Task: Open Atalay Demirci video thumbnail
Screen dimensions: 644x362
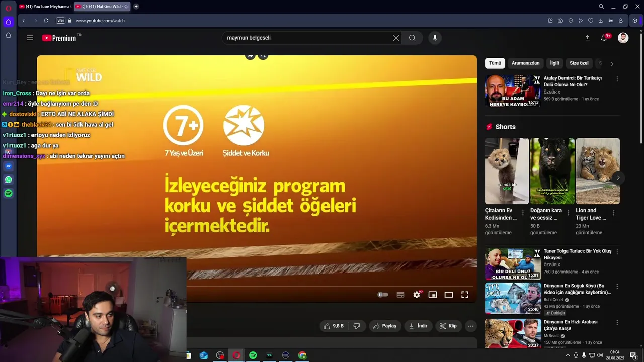Action: pyautogui.click(x=513, y=91)
